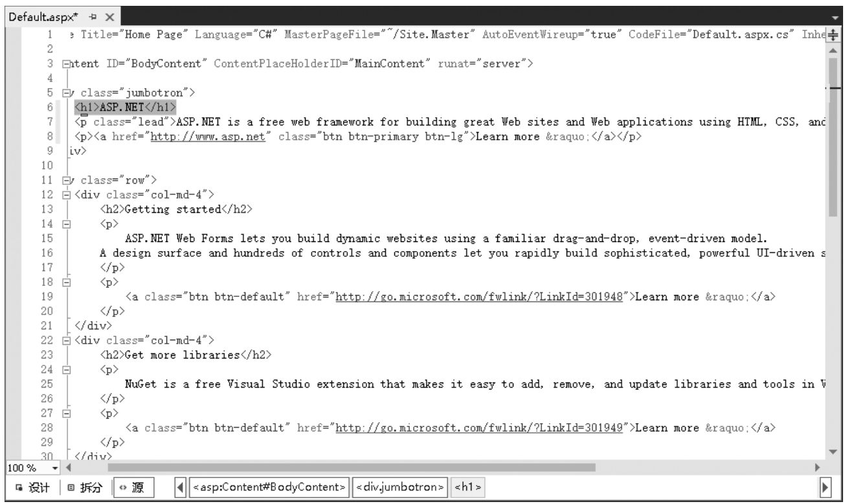
Task: Click the vertical scrollbar up arrow
Action: [834, 50]
